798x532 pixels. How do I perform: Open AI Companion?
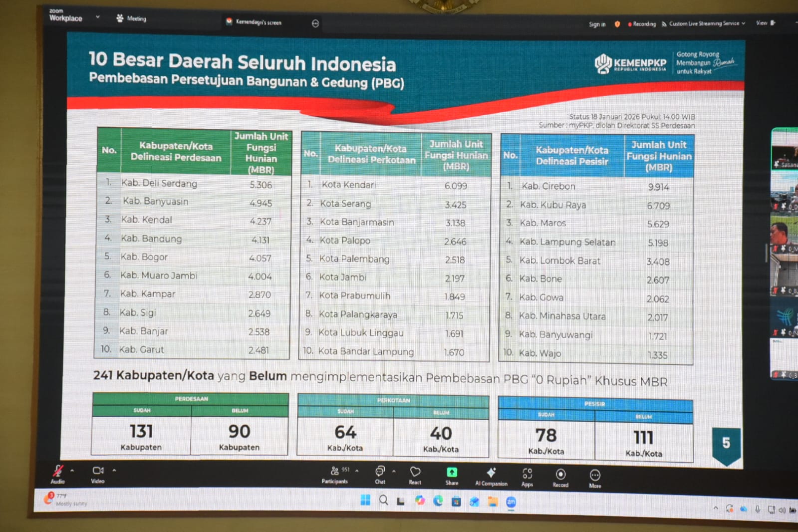click(x=491, y=474)
